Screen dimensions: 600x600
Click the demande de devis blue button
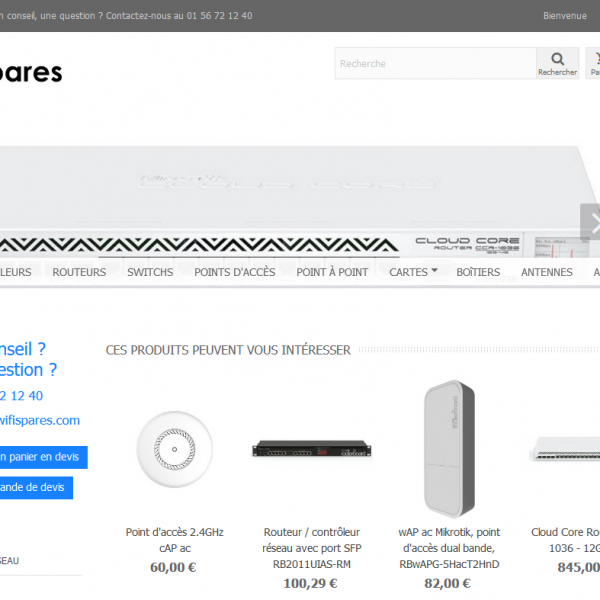(x=36, y=488)
